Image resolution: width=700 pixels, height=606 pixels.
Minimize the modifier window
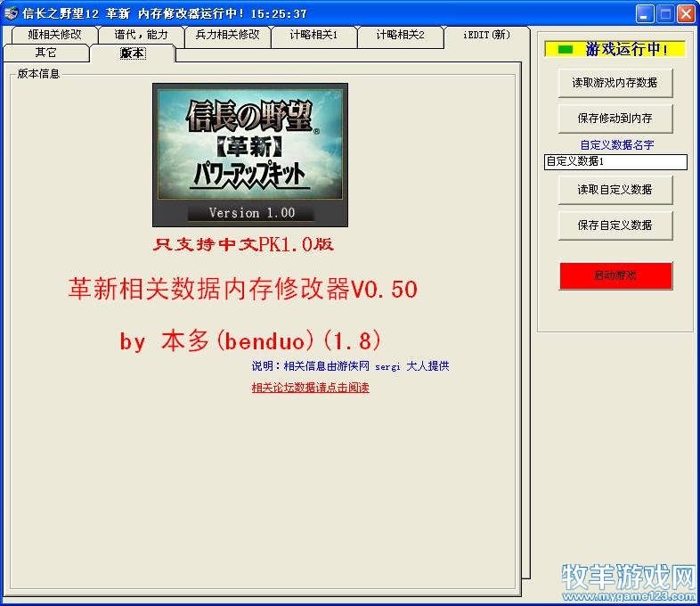coord(644,14)
